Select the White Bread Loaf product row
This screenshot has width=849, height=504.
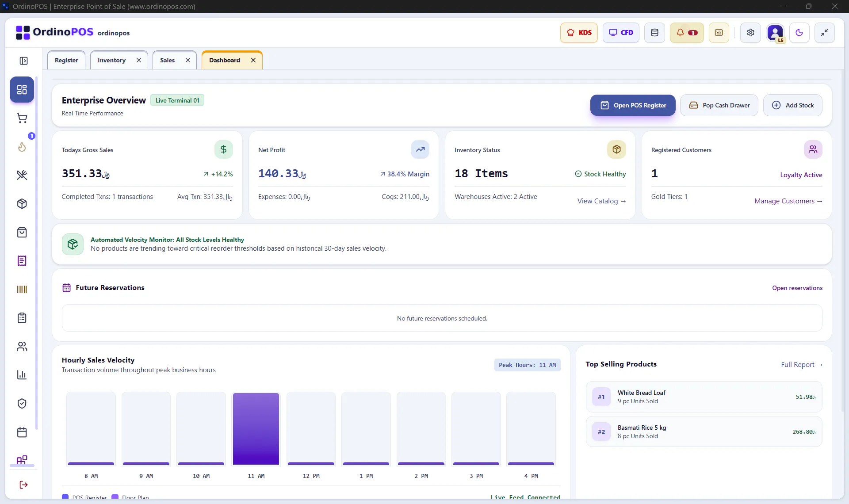tap(704, 397)
